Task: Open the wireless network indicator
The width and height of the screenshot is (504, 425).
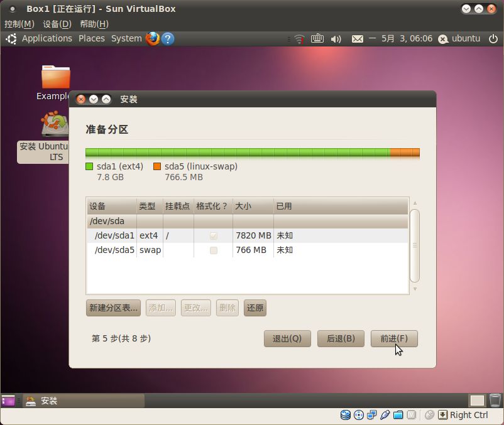Action: point(299,39)
